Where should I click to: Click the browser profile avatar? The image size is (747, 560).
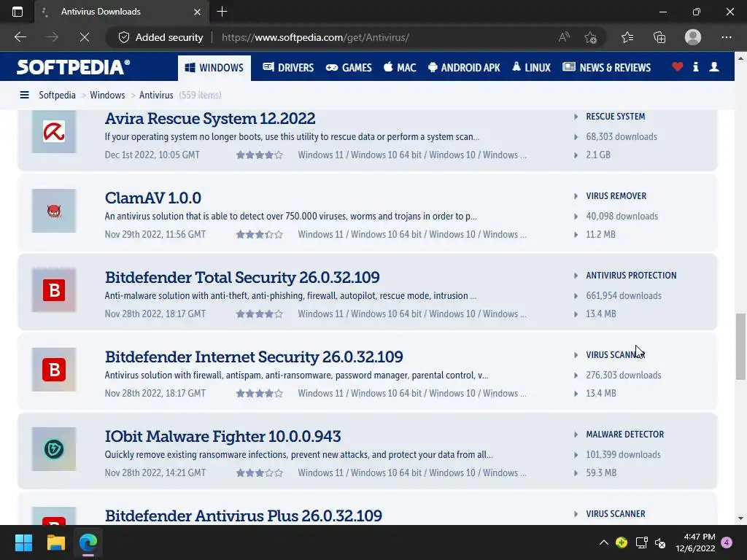(x=693, y=37)
